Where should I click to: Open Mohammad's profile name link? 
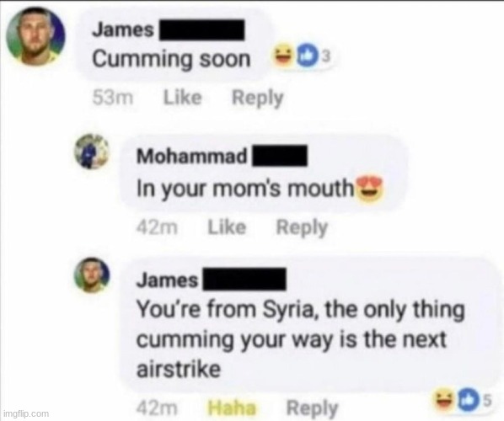192,156
